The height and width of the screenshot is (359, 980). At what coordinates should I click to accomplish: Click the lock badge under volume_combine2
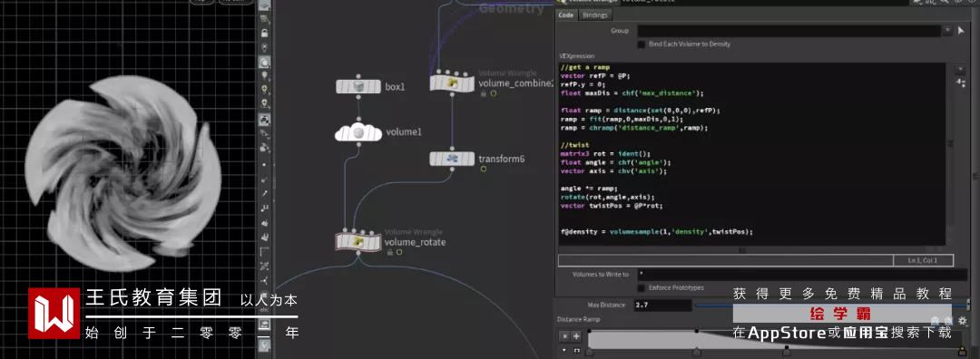(484, 93)
